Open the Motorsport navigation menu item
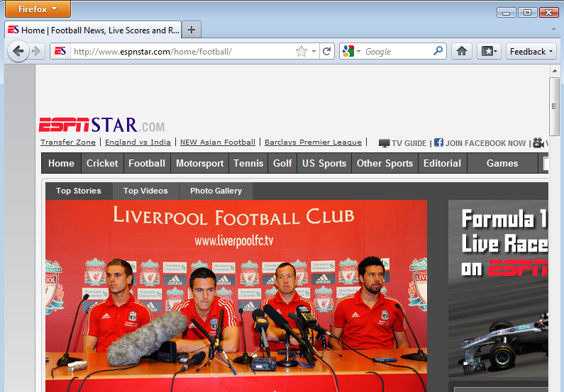Screen dimensions: 564x392 pos(199,163)
